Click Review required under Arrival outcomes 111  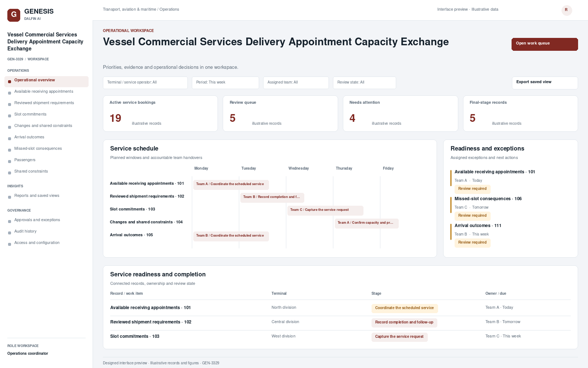(x=472, y=243)
